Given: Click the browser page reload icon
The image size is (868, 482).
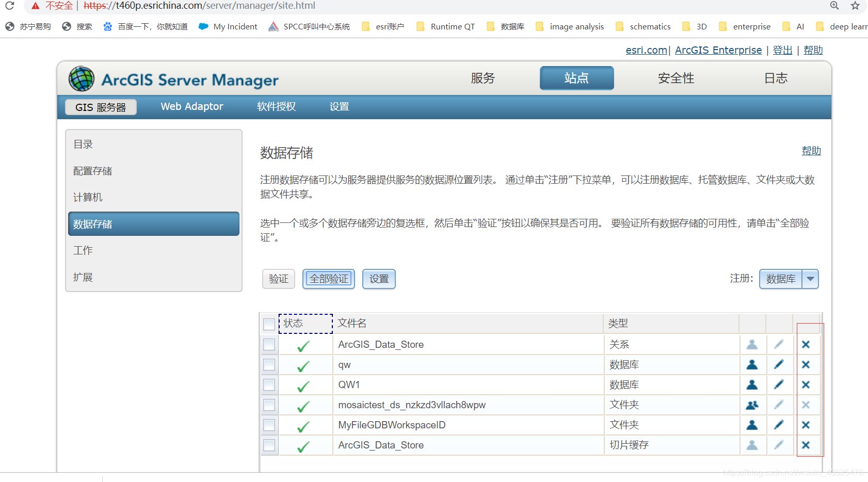Looking at the screenshot, I should point(9,6).
